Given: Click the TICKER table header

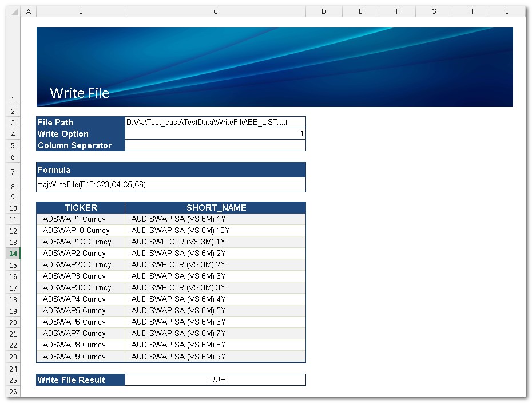Looking at the screenshot, I should [x=81, y=208].
